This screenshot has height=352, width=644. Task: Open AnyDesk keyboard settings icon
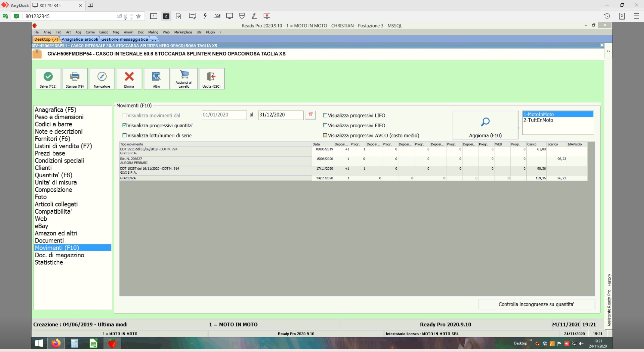click(217, 16)
